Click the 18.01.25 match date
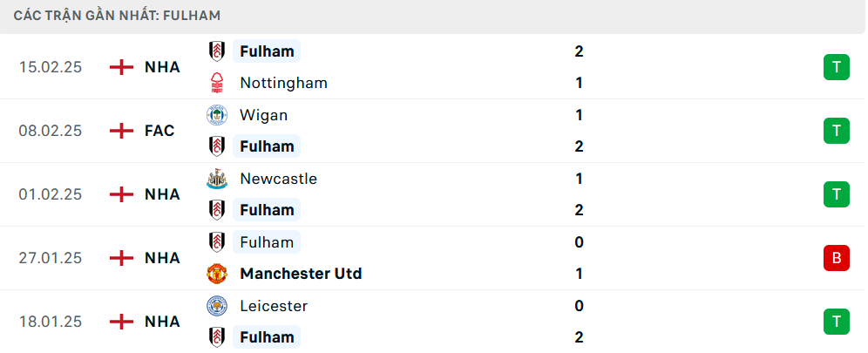 [51, 322]
